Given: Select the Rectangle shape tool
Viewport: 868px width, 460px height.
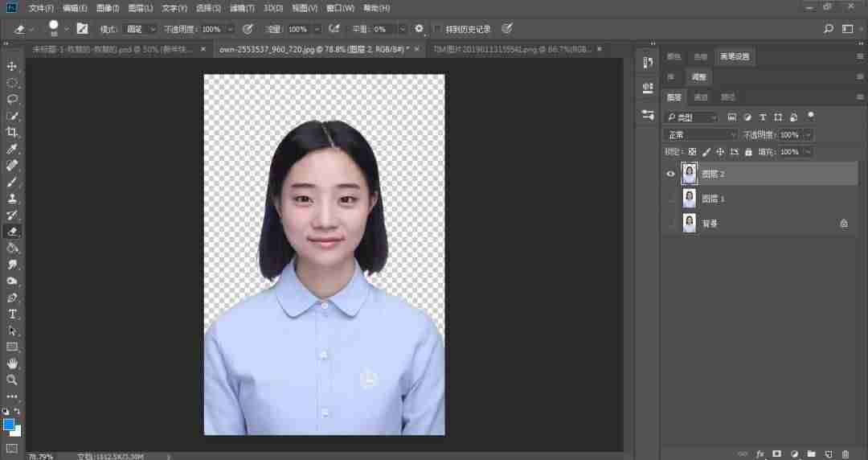Looking at the screenshot, I should (x=11, y=347).
